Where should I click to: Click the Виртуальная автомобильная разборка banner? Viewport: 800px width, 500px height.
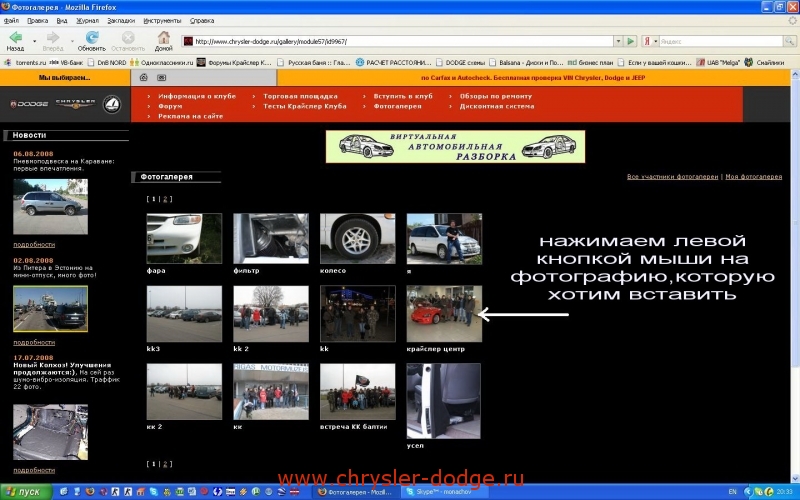pos(455,146)
